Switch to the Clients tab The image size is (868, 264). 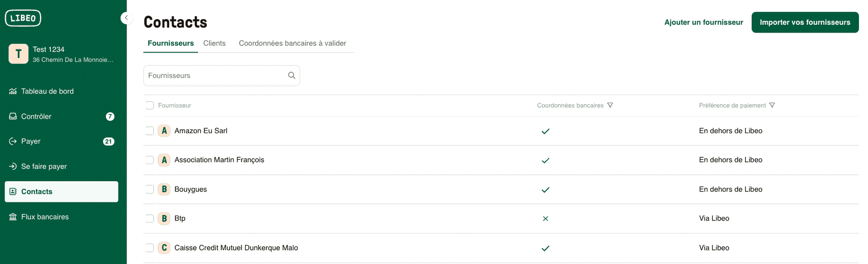(x=214, y=43)
